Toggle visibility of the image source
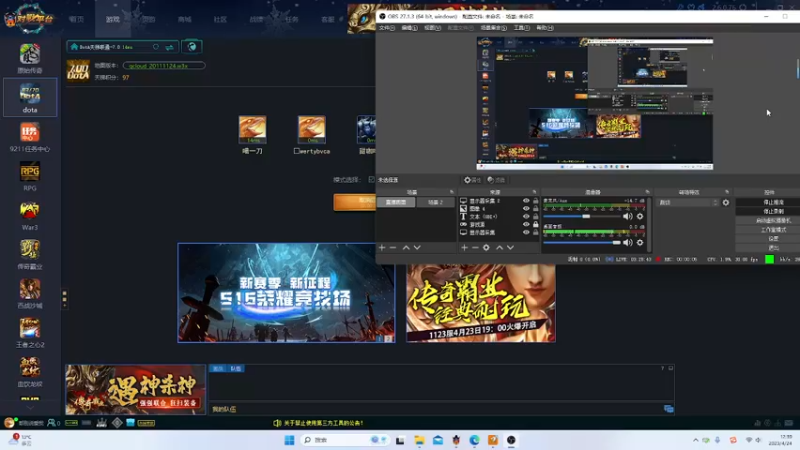 (526, 209)
